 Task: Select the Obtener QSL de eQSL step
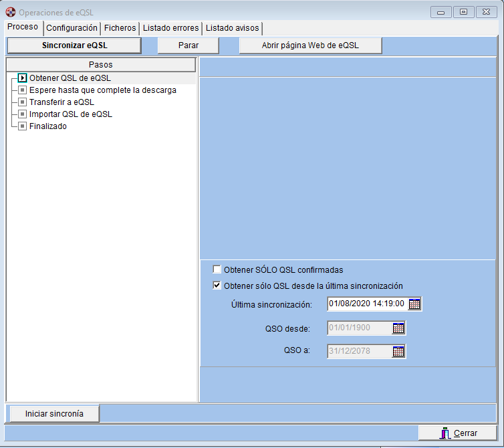[70, 78]
